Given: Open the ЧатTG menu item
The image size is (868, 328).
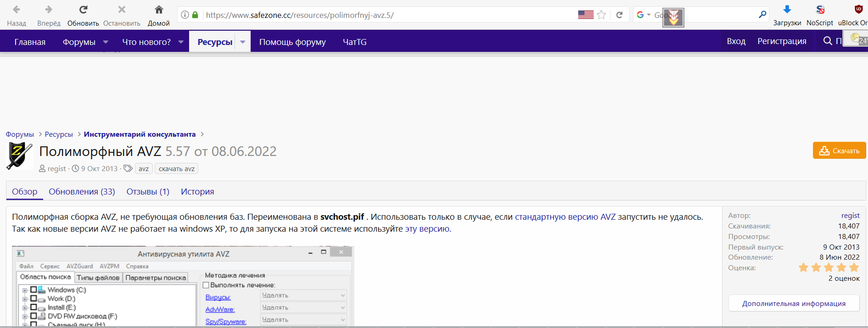Looking at the screenshot, I should point(355,42).
